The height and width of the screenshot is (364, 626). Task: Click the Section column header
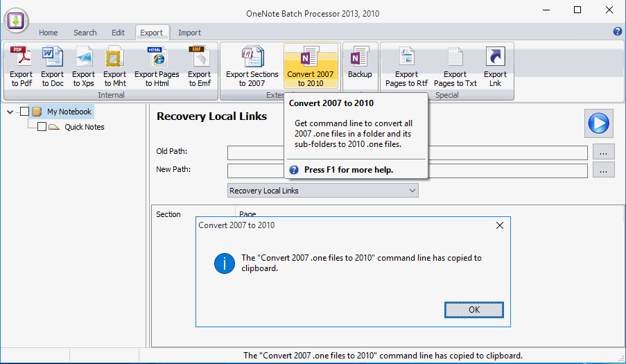tap(168, 214)
